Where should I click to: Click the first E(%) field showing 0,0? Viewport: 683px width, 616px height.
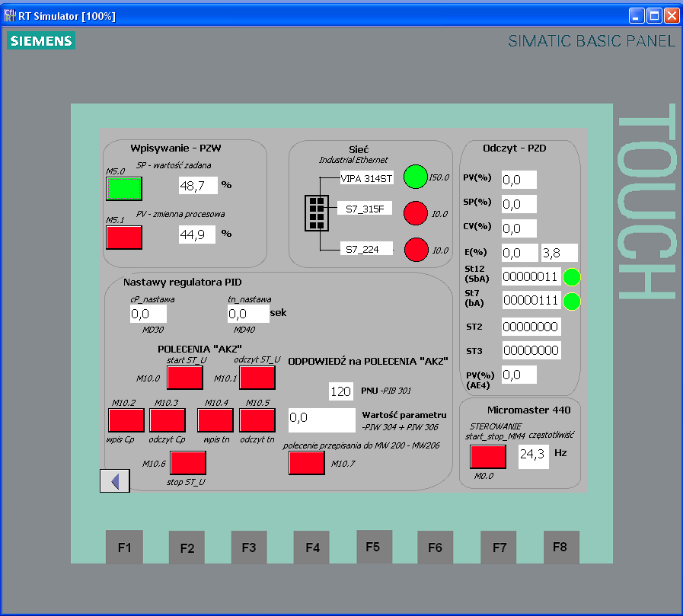pyautogui.click(x=519, y=253)
